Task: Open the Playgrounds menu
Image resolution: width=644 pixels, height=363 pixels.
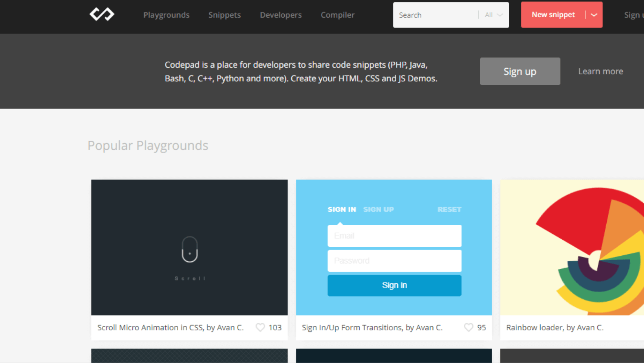Action: point(166,15)
